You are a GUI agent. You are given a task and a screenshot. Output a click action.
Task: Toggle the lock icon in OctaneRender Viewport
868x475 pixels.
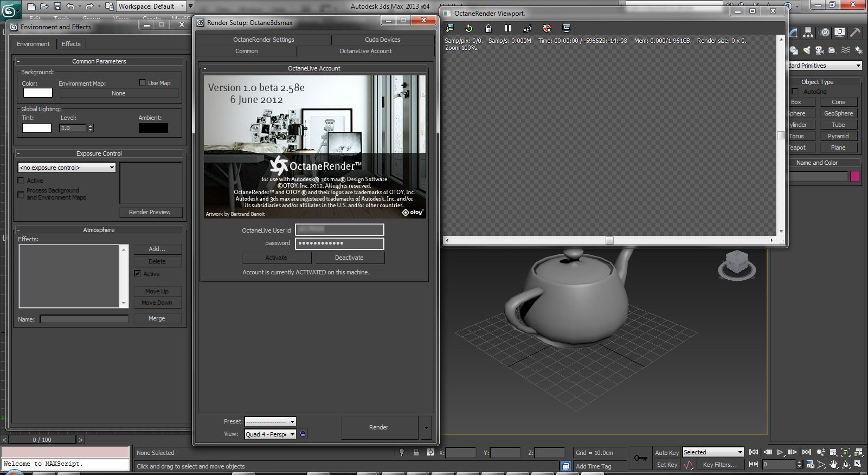click(x=488, y=28)
